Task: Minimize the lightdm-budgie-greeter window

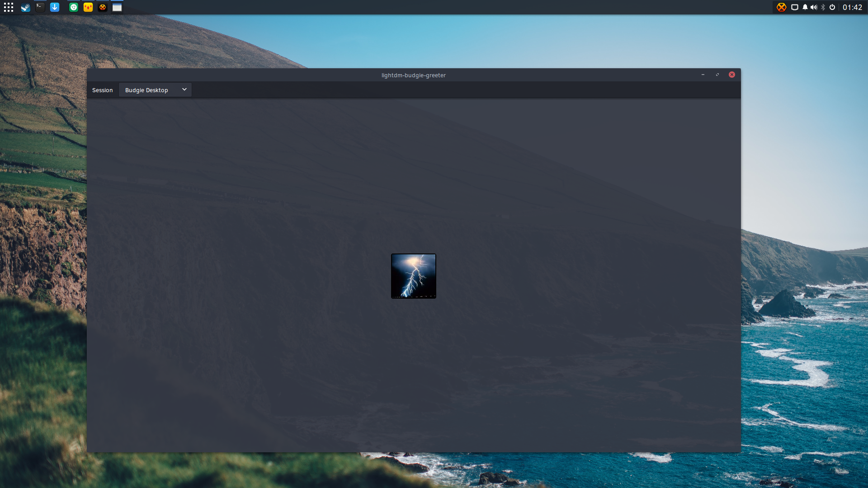Action: click(x=703, y=75)
